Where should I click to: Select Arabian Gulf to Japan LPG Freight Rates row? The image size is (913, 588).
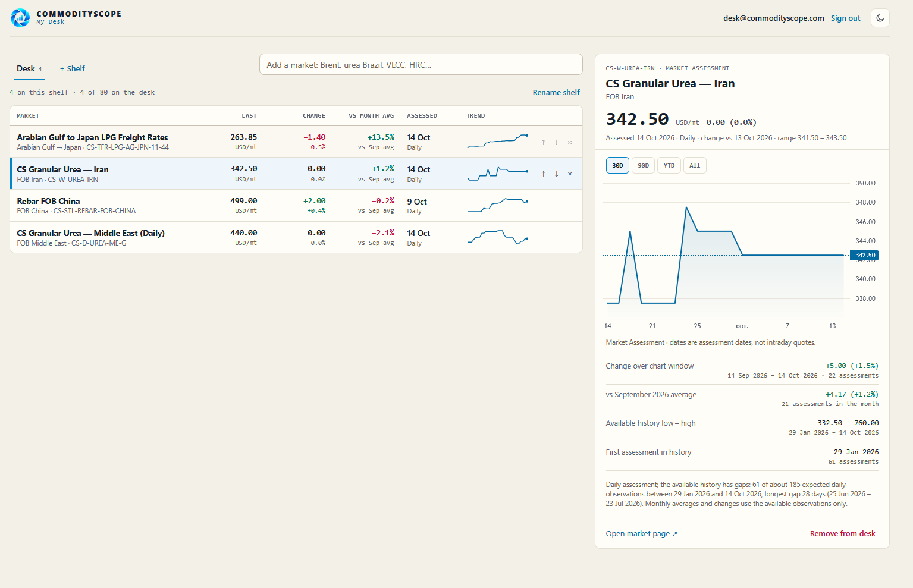point(296,142)
